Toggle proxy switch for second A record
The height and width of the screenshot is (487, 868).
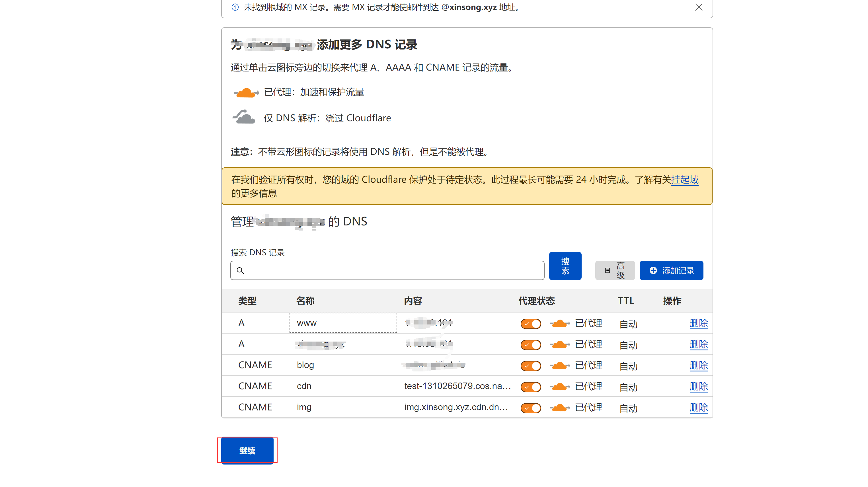pyautogui.click(x=531, y=344)
